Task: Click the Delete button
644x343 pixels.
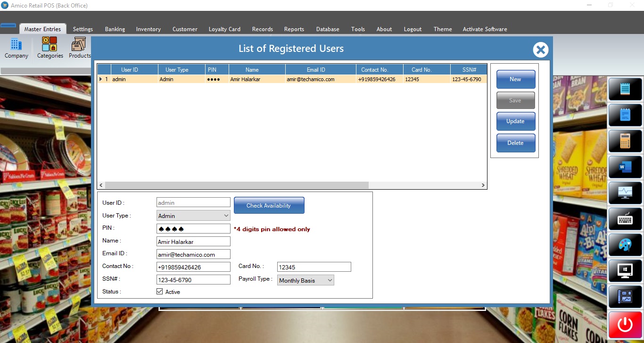Action: [x=515, y=143]
